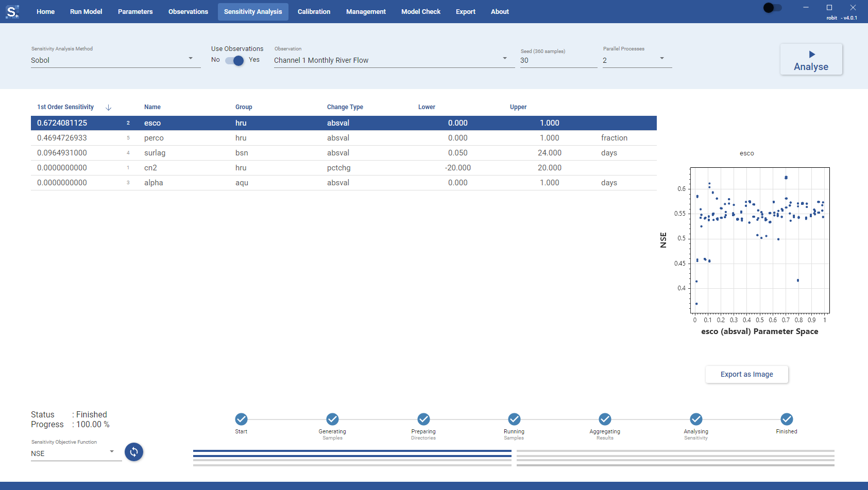Image resolution: width=868 pixels, height=490 pixels.
Task: Click the Analyse button
Action: point(811,59)
